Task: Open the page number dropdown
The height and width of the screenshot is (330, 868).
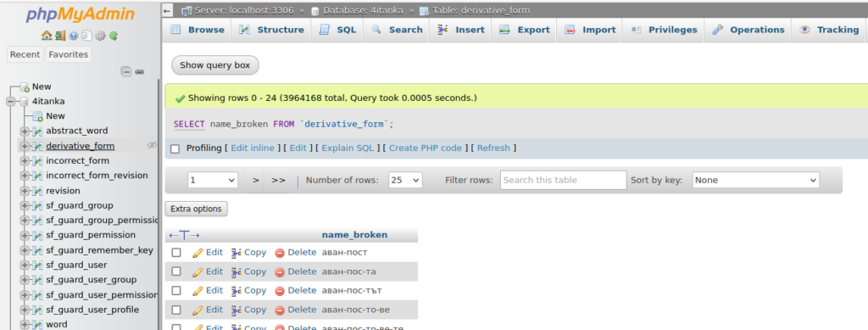Action: tap(213, 180)
